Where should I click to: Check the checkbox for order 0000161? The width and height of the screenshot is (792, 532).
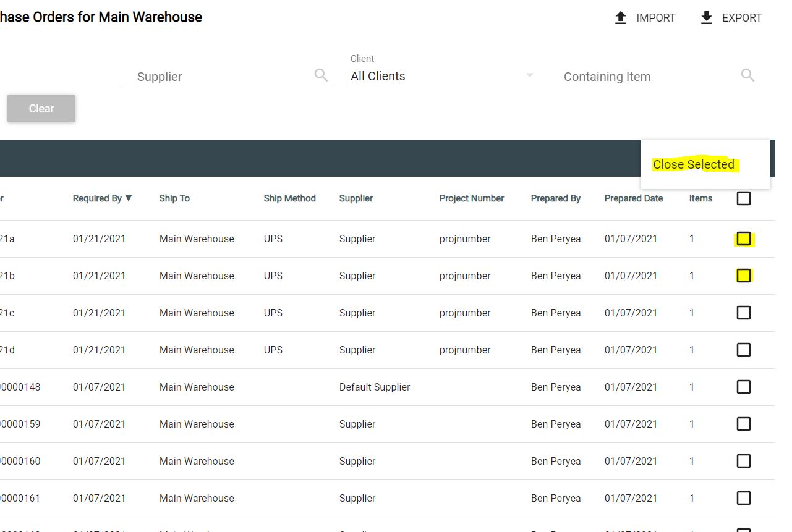pos(743,498)
